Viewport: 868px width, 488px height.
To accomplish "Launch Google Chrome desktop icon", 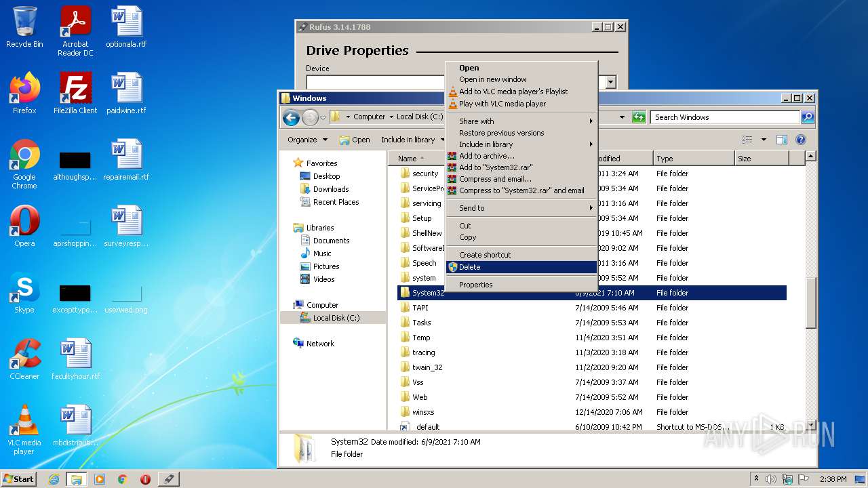I will point(24,164).
